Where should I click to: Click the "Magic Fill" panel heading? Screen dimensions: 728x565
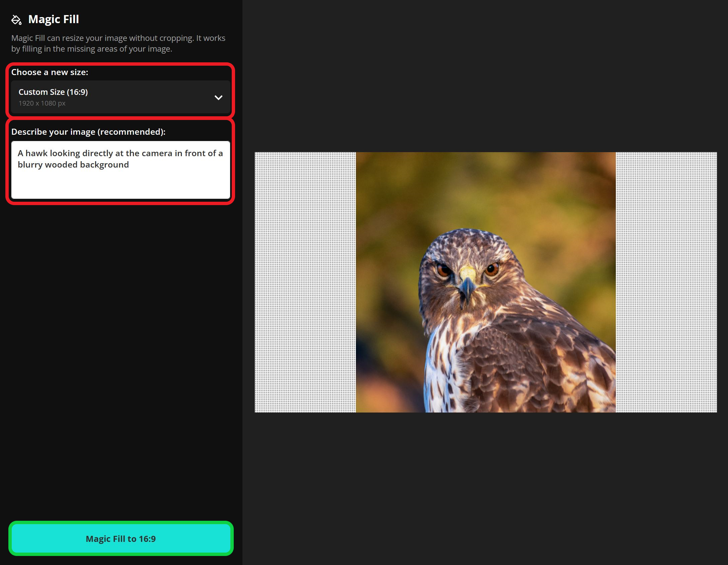[54, 19]
